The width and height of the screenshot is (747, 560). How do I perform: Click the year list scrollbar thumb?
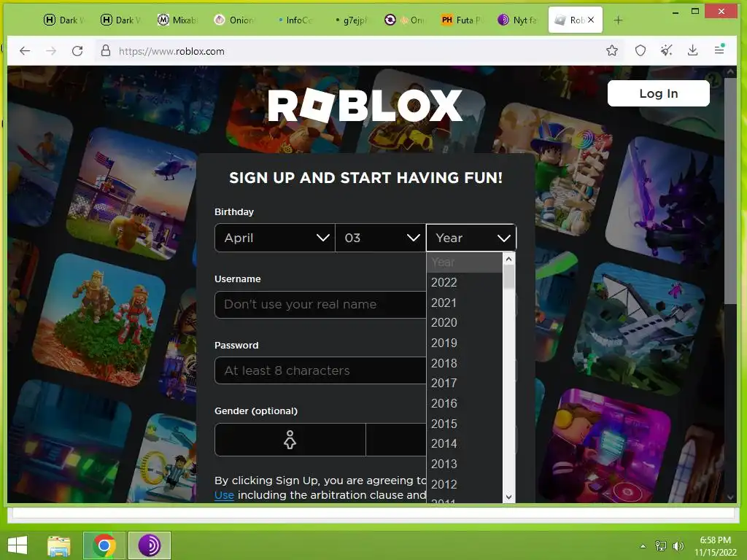click(x=508, y=276)
